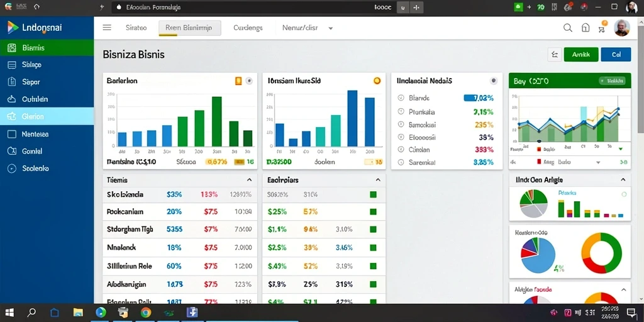Click the user profile avatar in header
Screen dimensions: 644x322
coord(621,28)
